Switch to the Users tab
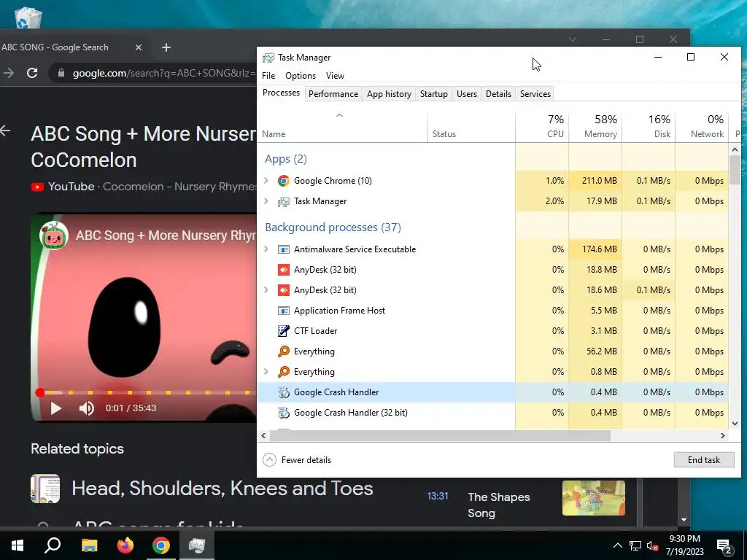The width and height of the screenshot is (747, 560). tap(466, 94)
